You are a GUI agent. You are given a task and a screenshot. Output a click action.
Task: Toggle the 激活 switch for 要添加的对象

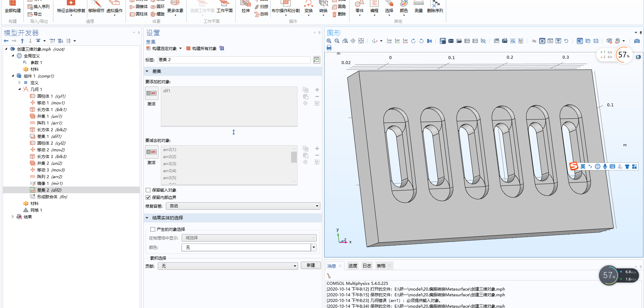(x=152, y=93)
